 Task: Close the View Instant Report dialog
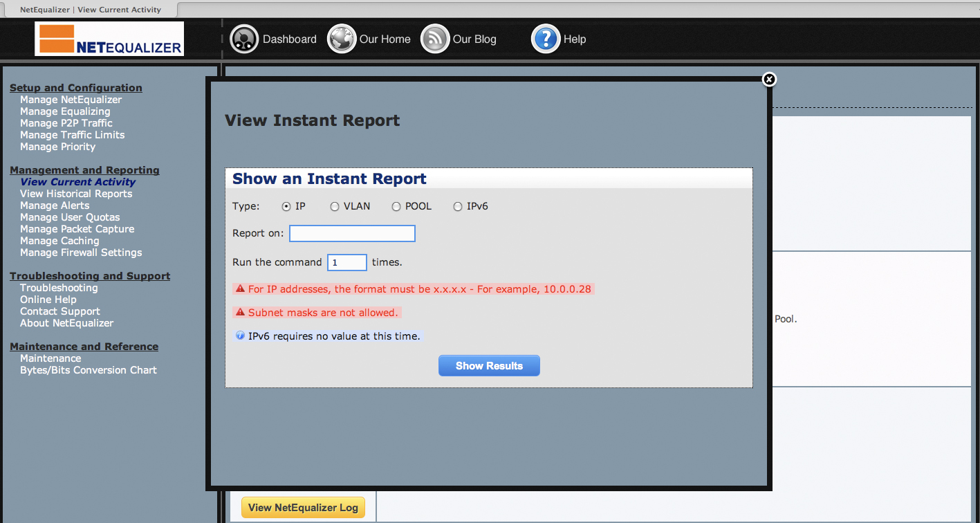pyautogui.click(x=769, y=80)
